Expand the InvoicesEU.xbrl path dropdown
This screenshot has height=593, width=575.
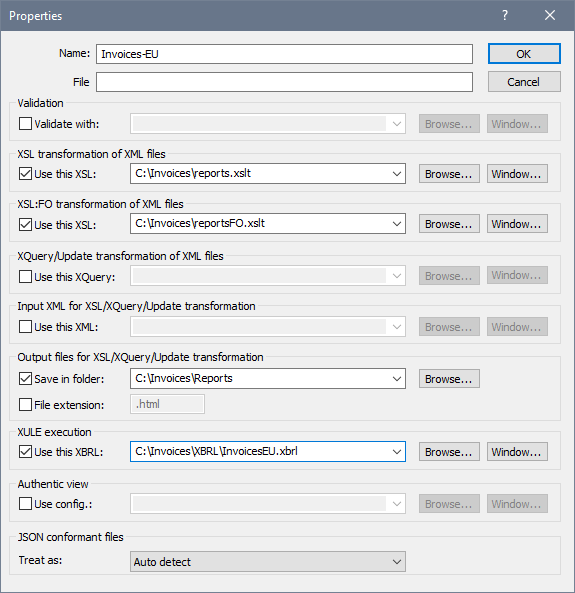click(x=396, y=452)
